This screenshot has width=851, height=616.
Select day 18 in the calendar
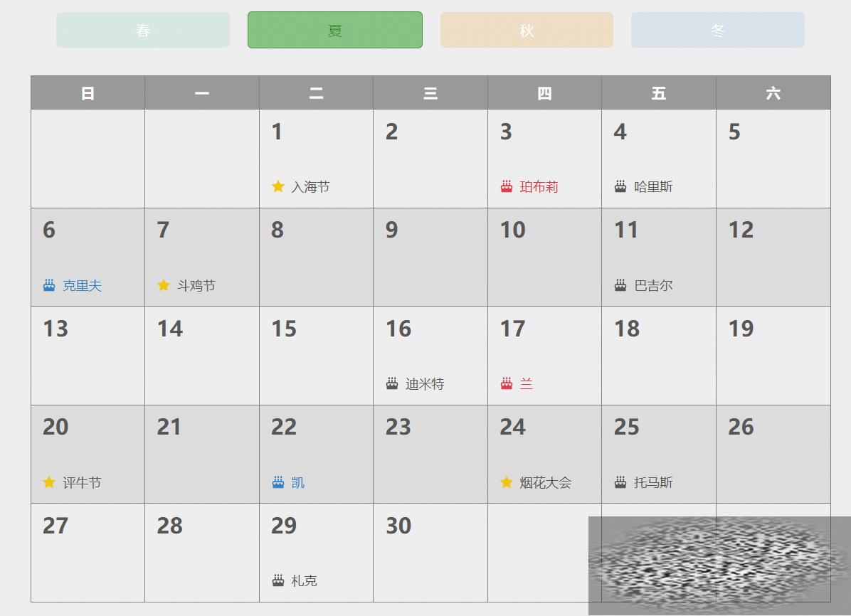(x=659, y=356)
